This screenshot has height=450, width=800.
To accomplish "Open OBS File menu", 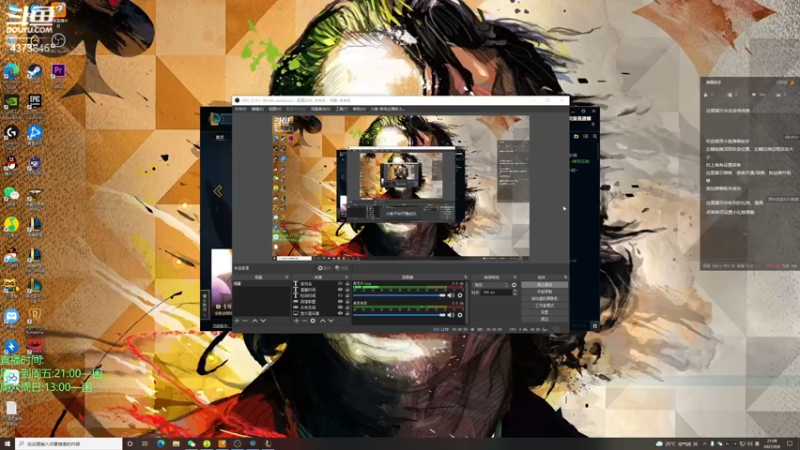I will click(240, 109).
